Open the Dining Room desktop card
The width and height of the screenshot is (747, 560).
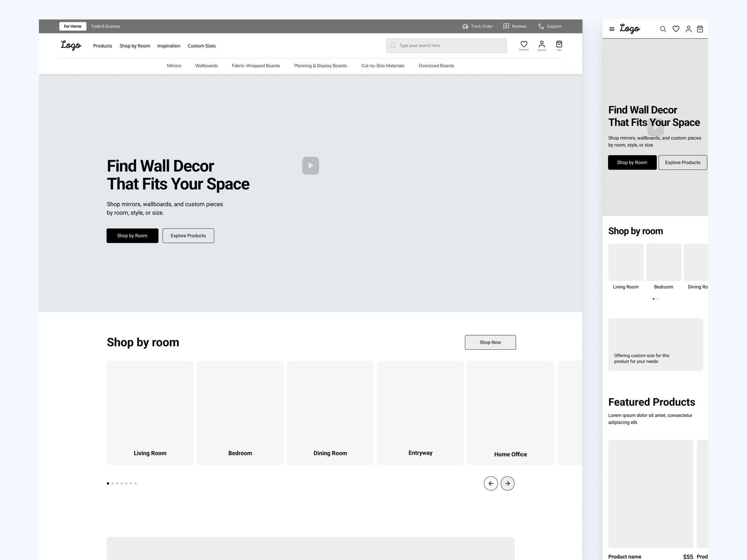[x=330, y=413]
